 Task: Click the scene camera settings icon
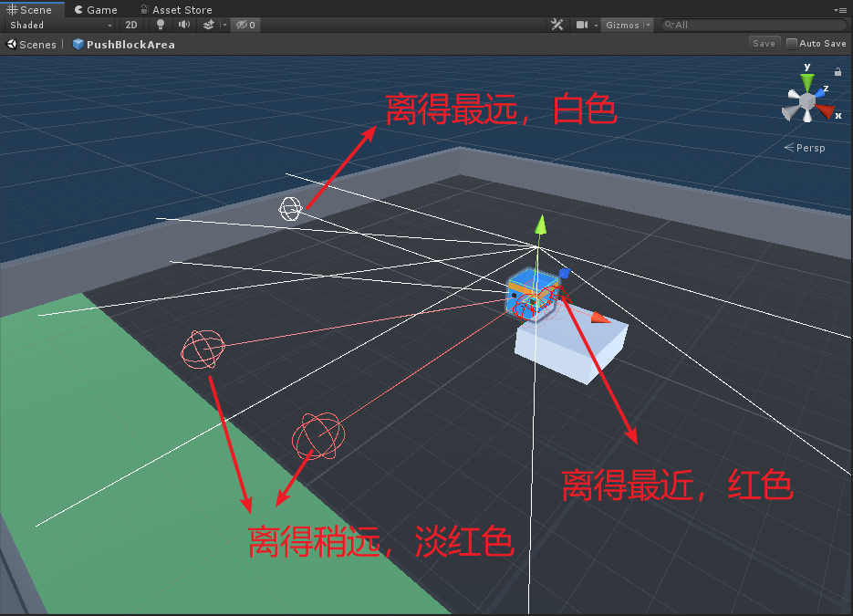click(x=581, y=25)
